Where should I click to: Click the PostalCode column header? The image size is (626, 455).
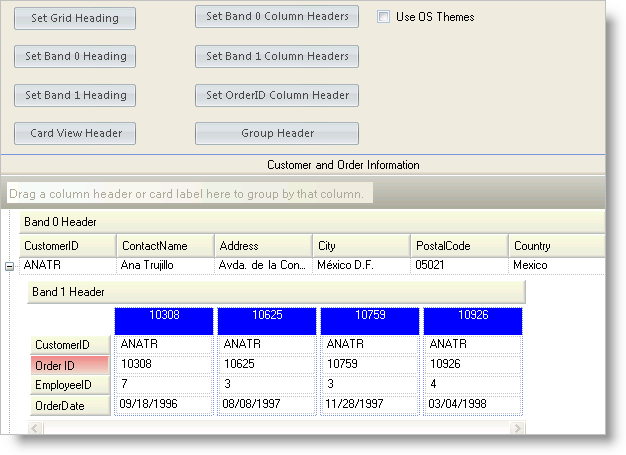[458, 246]
